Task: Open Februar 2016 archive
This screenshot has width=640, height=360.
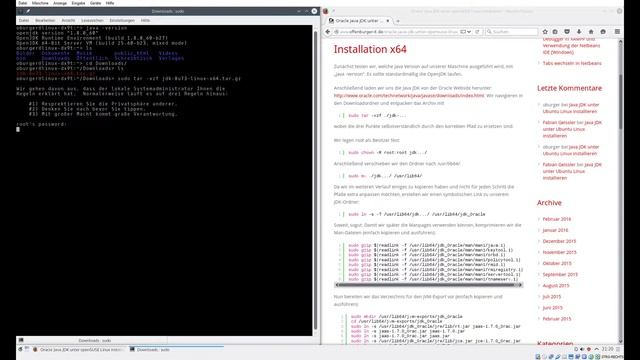Action: point(557,219)
